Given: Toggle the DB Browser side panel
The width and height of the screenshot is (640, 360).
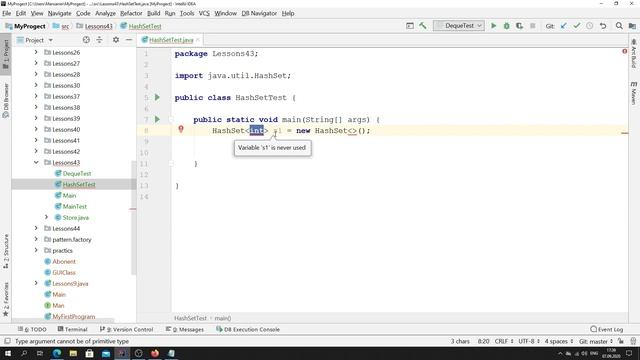Looking at the screenshot, I should pos(6,100).
